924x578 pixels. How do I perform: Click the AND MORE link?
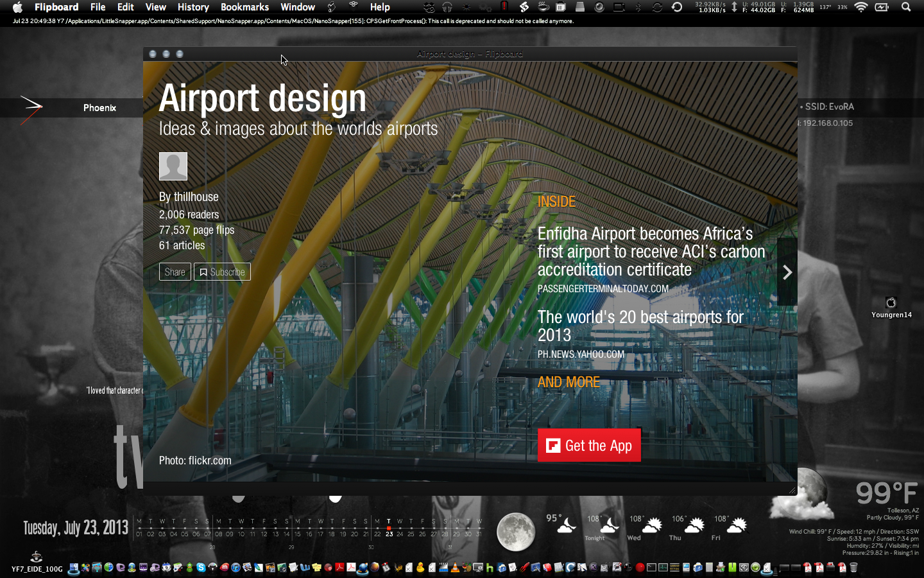click(x=569, y=382)
